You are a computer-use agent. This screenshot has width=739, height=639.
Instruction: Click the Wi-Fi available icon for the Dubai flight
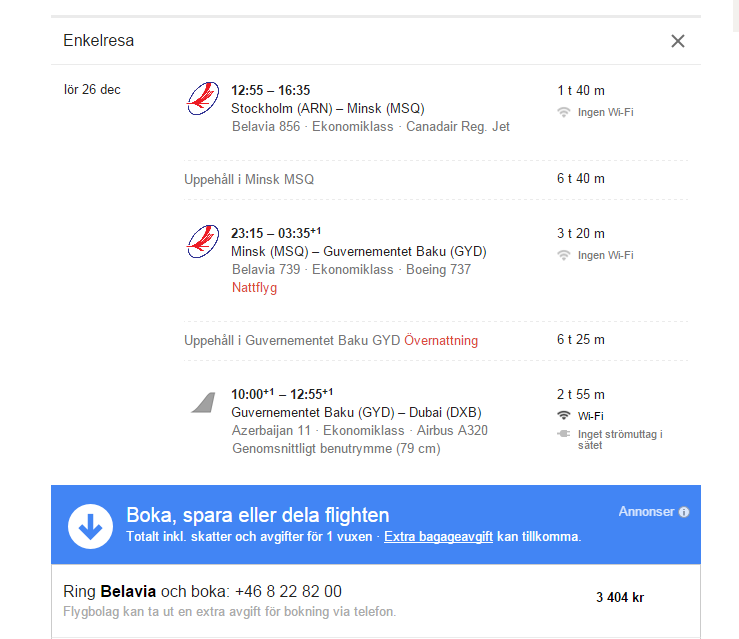tap(564, 415)
